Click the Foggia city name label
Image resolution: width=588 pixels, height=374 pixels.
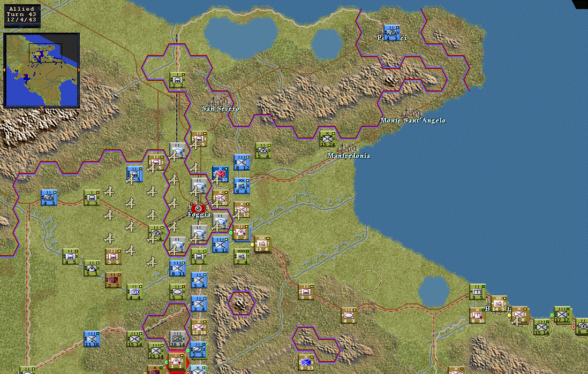[x=199, y=215]
